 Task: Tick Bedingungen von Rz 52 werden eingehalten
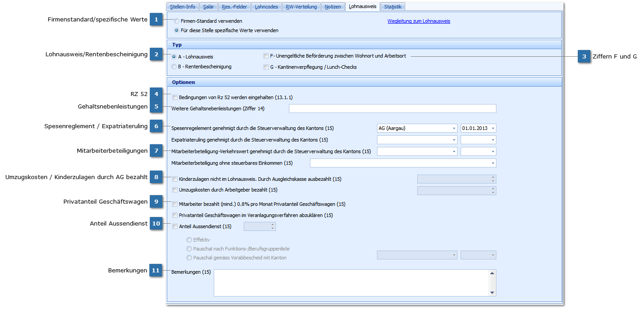coord(175,97)
